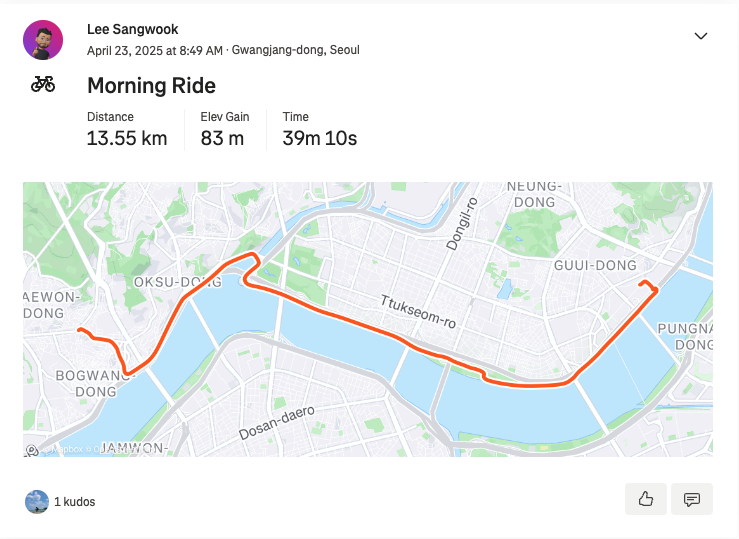Screen dimensions: 739x539
Task: Open the Morning Ride activity title
Action: coord(151,86)
